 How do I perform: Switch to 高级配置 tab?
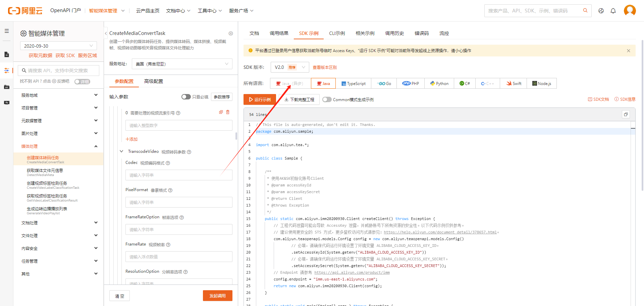point(154,81)
